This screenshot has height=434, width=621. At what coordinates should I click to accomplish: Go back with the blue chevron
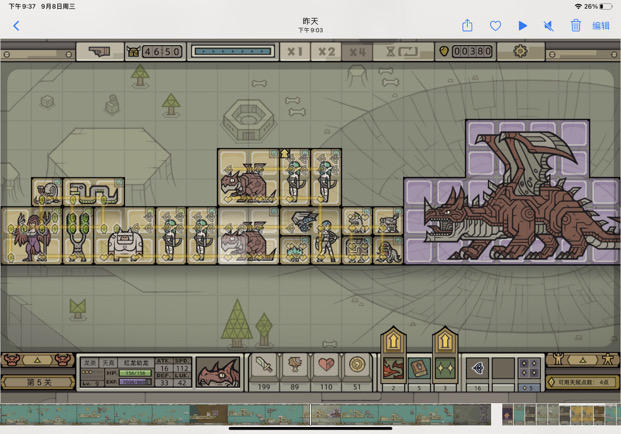[16, 26]
